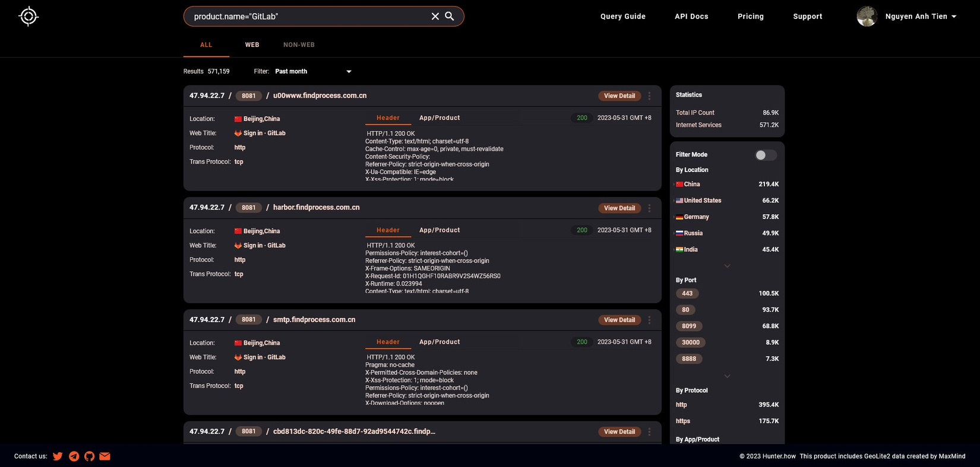Viewport: 980px width, 467px height.
Task: View Detail for u00www.findprocess.com.cn
Action: click(619, 96)
